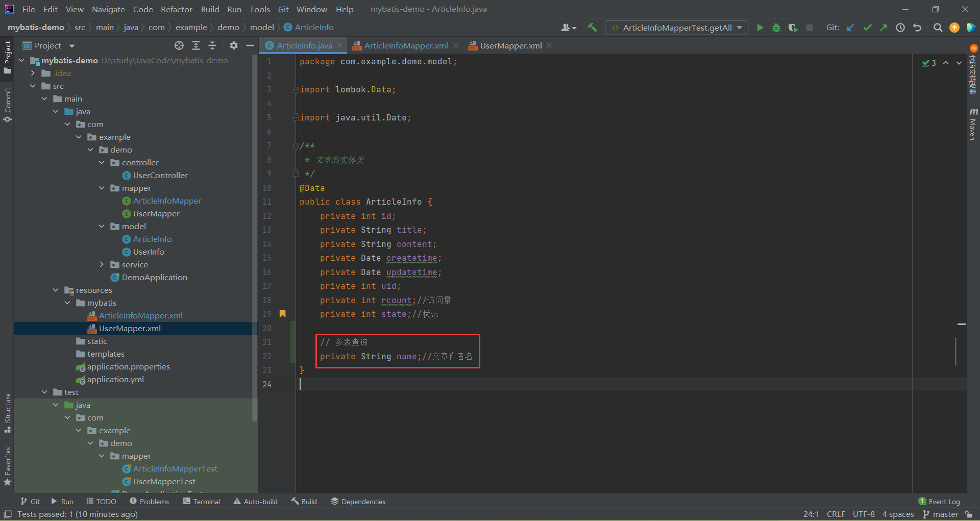Switch to ArticleInfoMapper.xml editor tab

pyautogui.click(x=406, y=45)
